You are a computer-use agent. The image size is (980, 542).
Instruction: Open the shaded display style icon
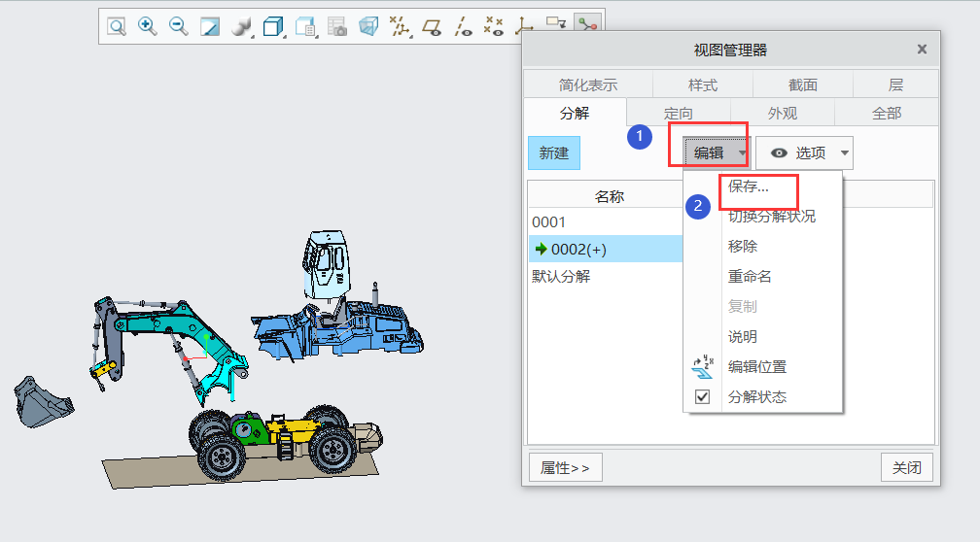pos(241,26)
